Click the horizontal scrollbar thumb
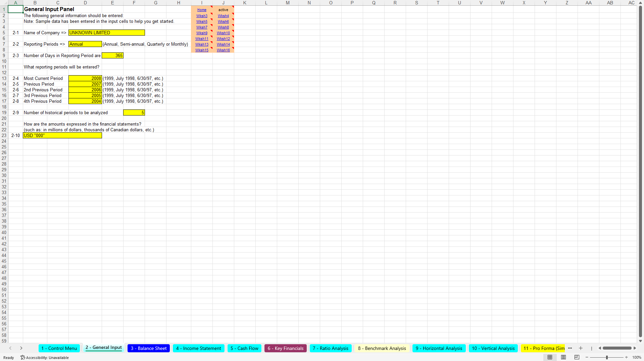Screen dimensions: 644x361 click(617, 348)
